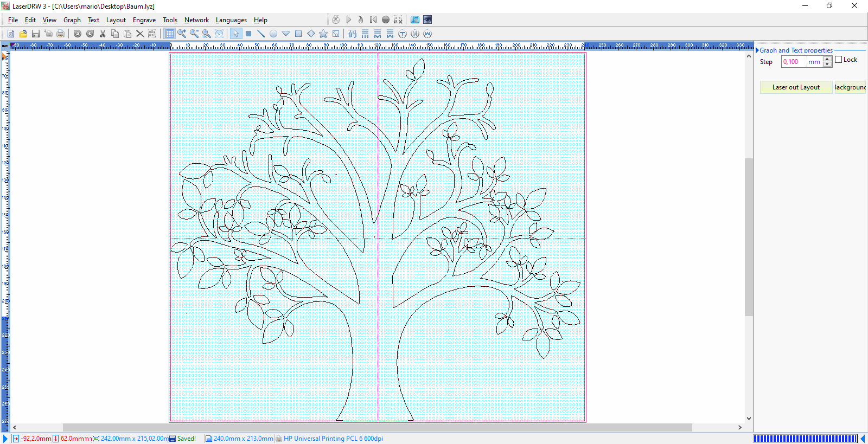Click the Chinese character barcode icon
Screen dimensions: 868x444
click(353, 34)
